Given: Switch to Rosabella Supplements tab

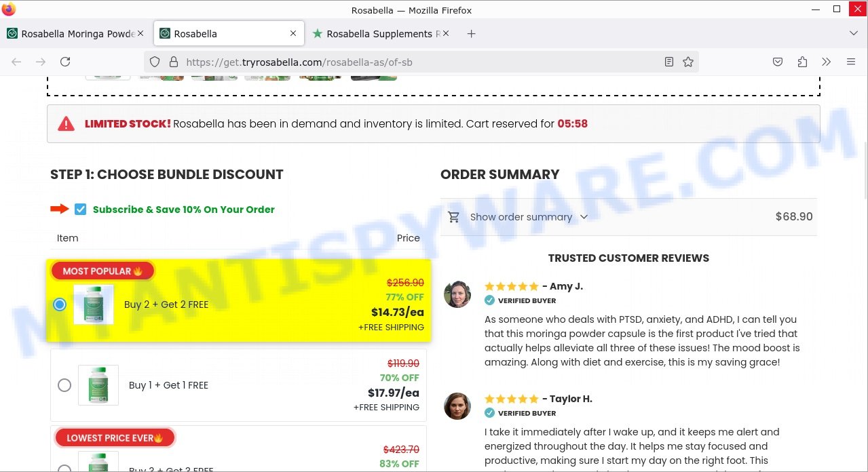Looking at the screenshot, I should [381, 33].
